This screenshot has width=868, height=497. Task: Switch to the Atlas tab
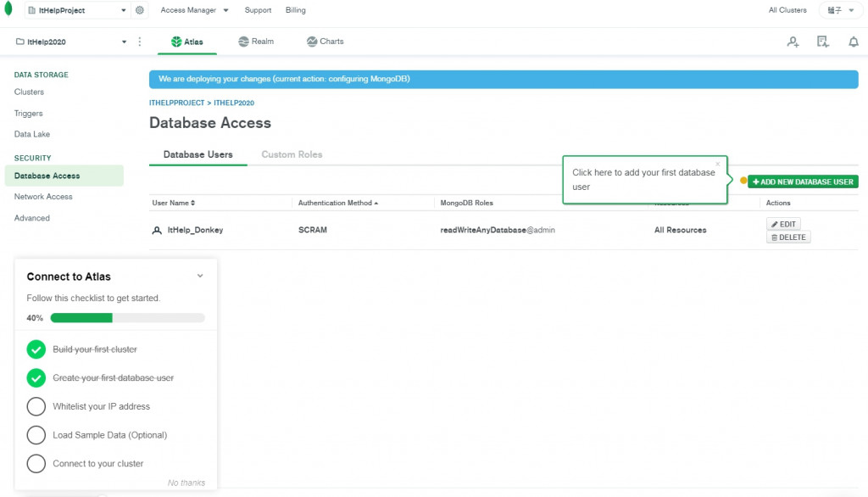click(187, 42)
